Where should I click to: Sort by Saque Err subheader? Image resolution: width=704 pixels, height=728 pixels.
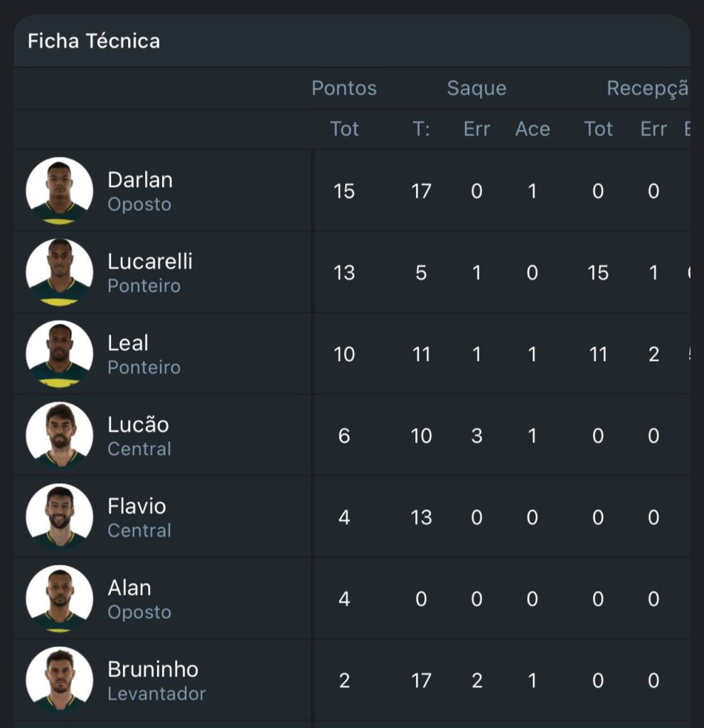coord(476,129)
